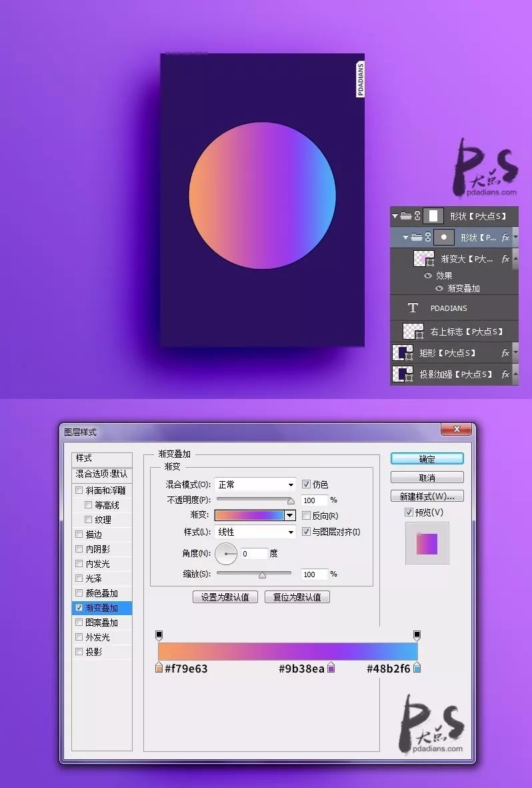Click the 复位为默认值 button
This screenshot has height=788, width=532.
pos(297,597)
